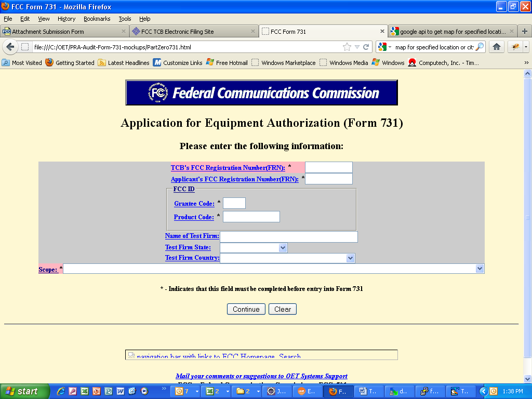
Task: Open the Word document taskbar button
Action: pos(369,391)
